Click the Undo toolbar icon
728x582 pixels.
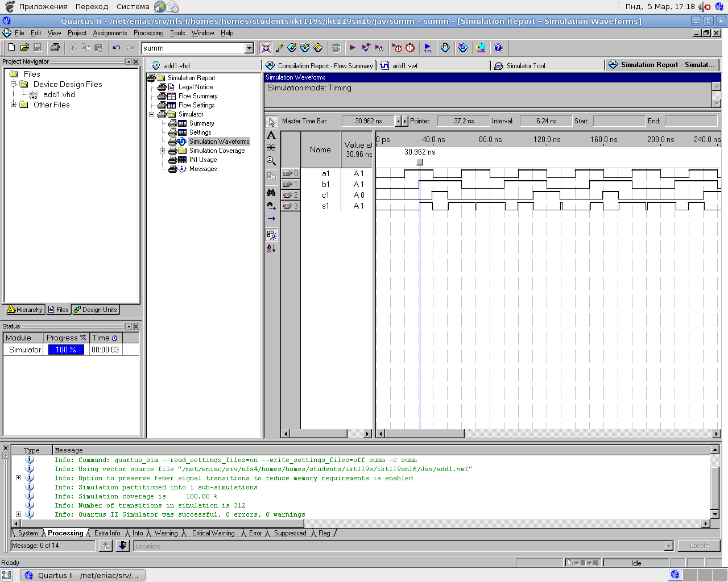117,48
